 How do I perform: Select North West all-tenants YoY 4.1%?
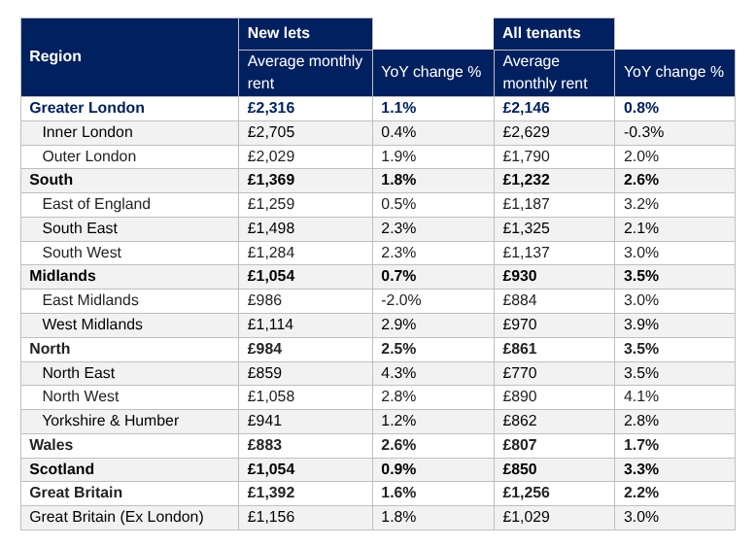click(641, 396)
